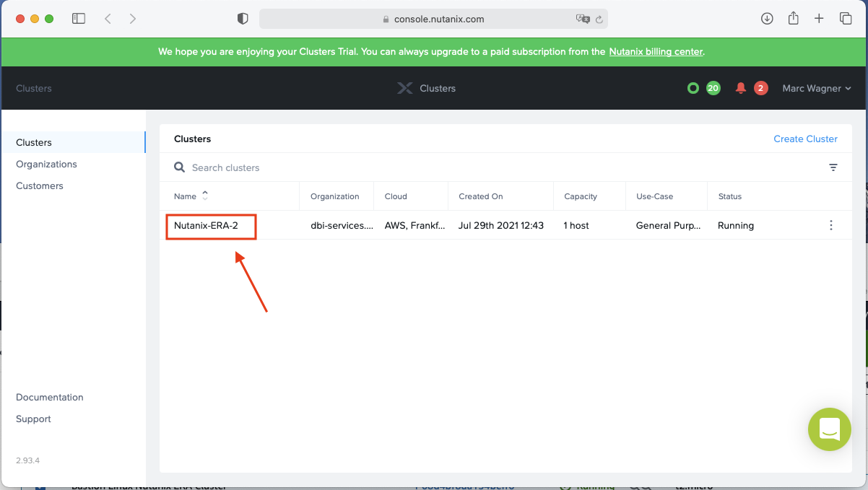Click the AWS, Frankf... cloud cell

[x=415, y=225]
